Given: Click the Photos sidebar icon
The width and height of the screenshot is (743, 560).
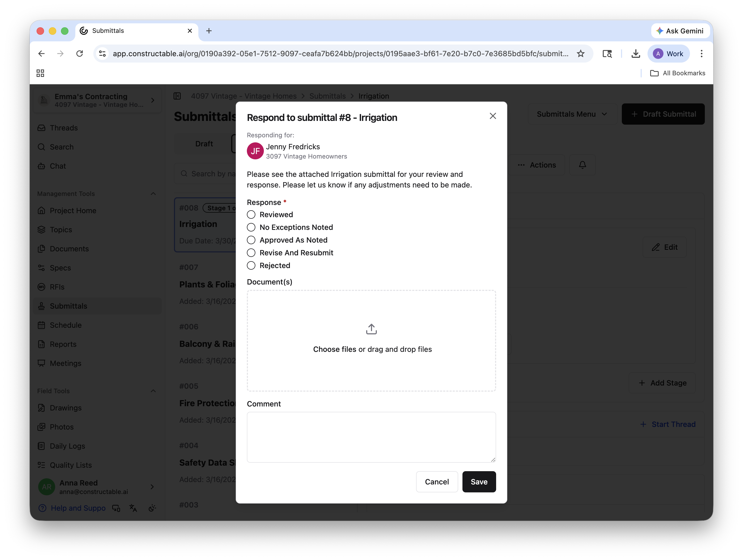Looking at the screenshot, I should coord(41,427).
